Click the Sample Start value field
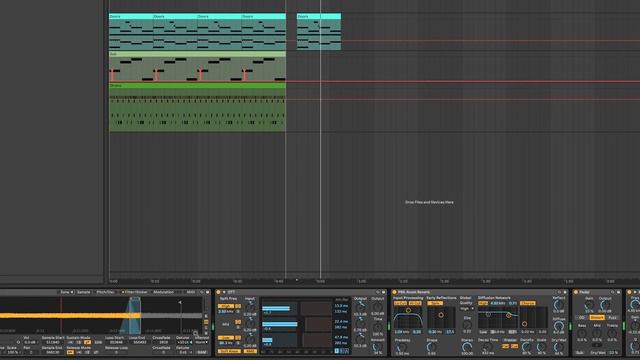 tap(53, 342)
